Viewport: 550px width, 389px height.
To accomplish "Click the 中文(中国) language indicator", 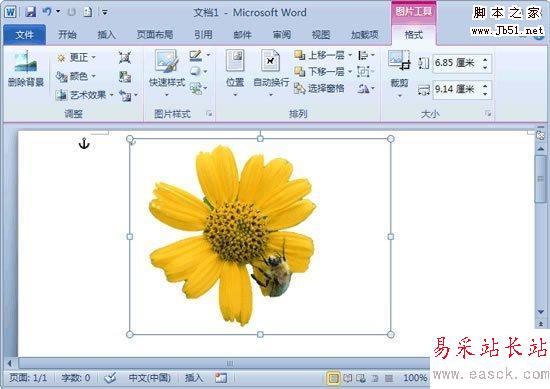I will 149,378.
